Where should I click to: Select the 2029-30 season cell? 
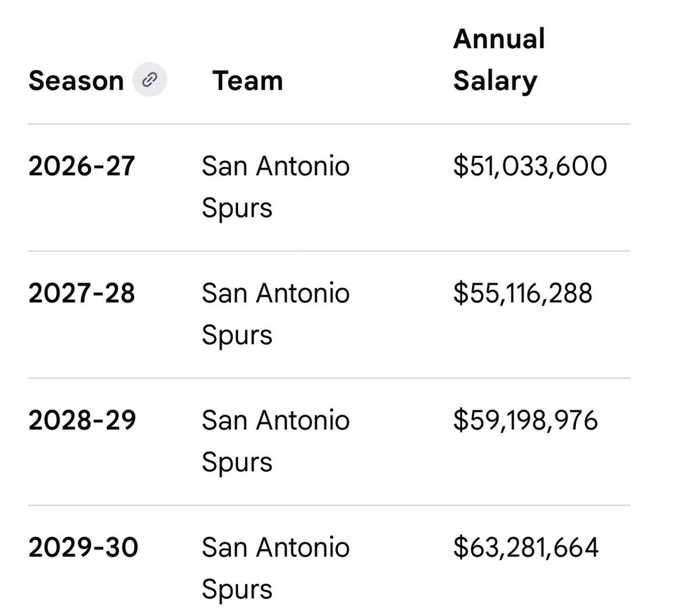pyautogui.click(x=83, y=548)
